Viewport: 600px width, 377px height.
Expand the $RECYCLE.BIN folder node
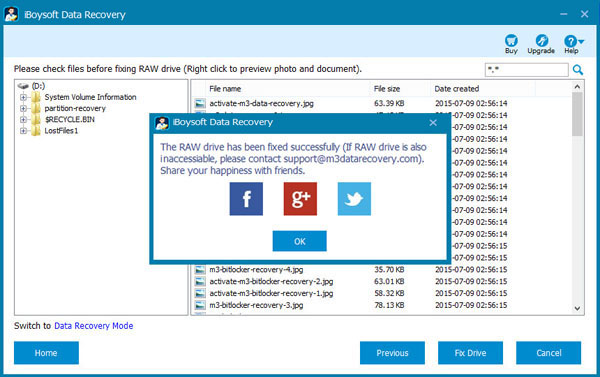tap(23, 119)
